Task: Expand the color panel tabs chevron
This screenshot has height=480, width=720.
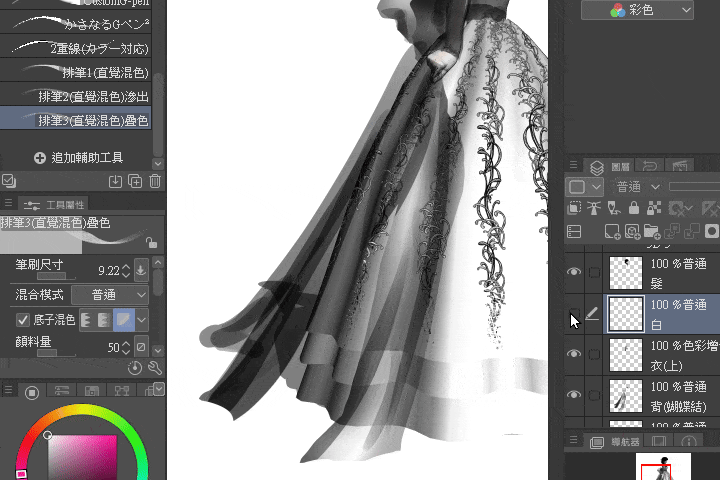Action: pos(159,389)
